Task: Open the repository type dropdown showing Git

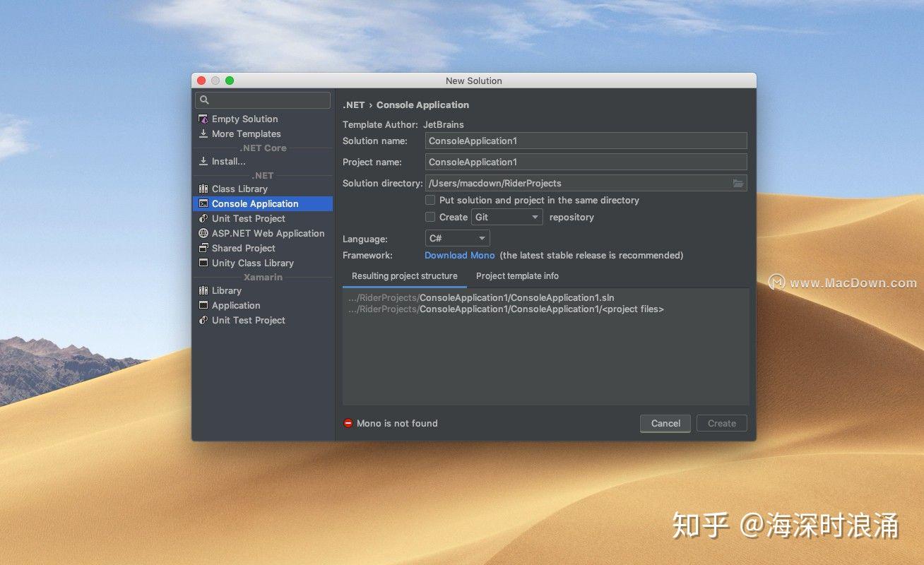Action: coord(507,217)
